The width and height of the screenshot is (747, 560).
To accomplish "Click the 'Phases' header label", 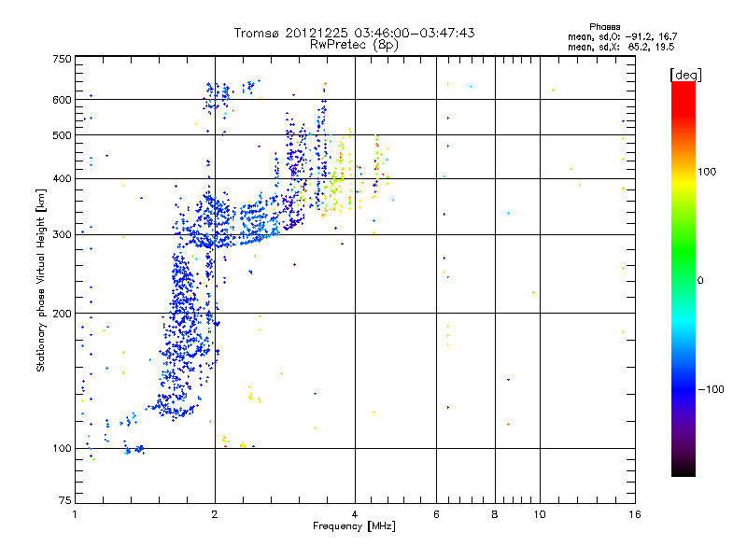I will pyautogui.click(x=604, y=27).
